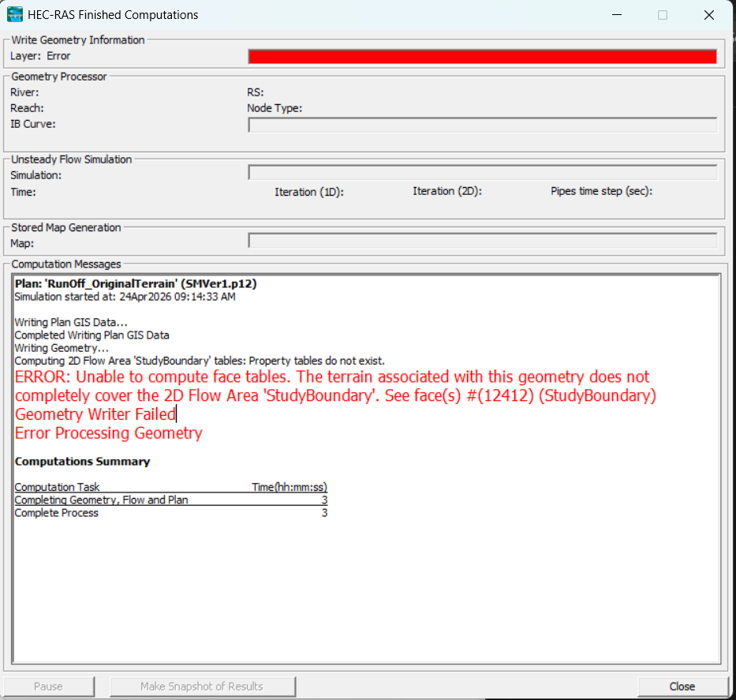The image size is (736, 700).
Task: Click the grayed-out maximize window button
Action: [663, 15]
